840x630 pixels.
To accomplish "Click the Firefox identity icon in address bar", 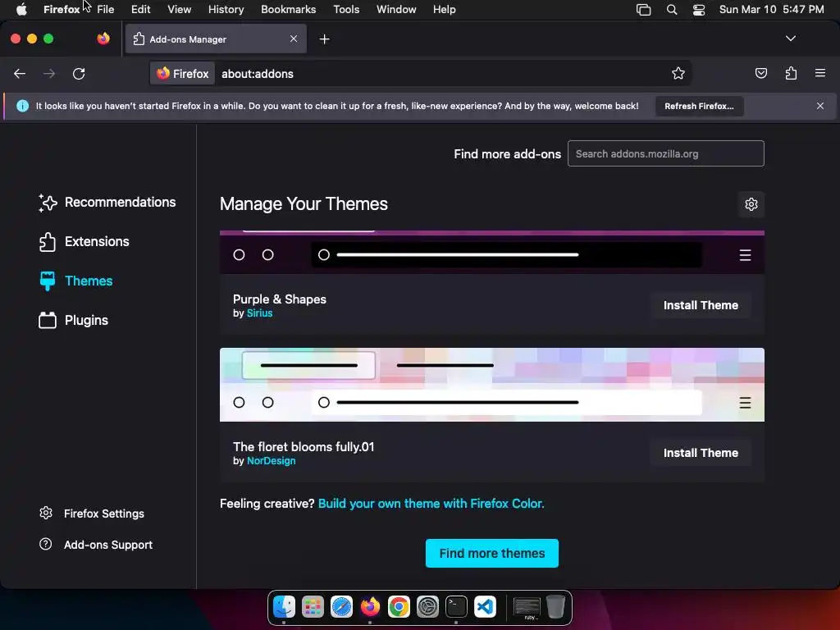I will pyautogui.click(x=183, y=74).
